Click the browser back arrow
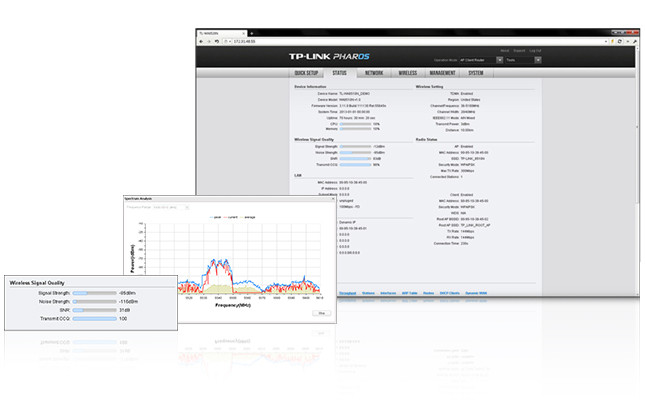This screenshot has height=412, width=645. click(202, 40)
